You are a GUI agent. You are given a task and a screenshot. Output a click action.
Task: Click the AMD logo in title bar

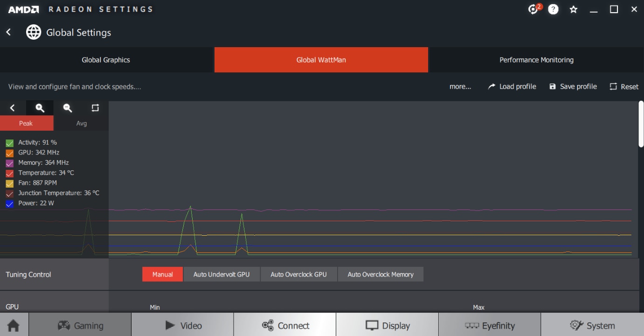(23, 9)
